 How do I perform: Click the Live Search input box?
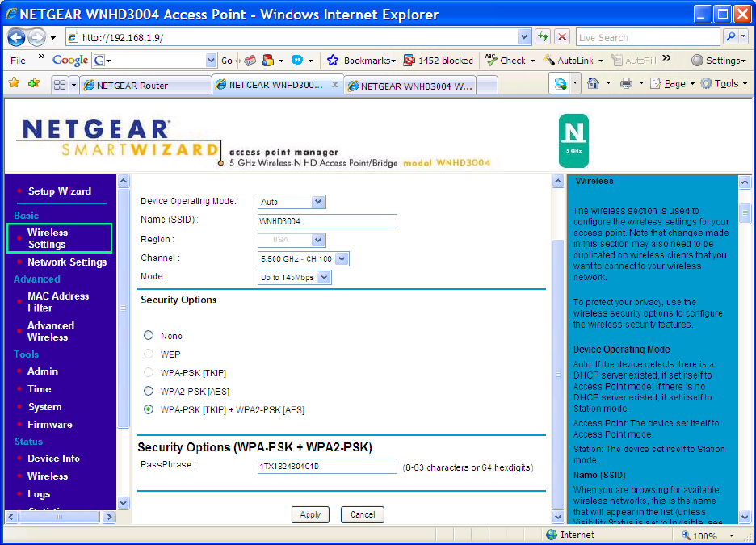(x=648, y=37)
